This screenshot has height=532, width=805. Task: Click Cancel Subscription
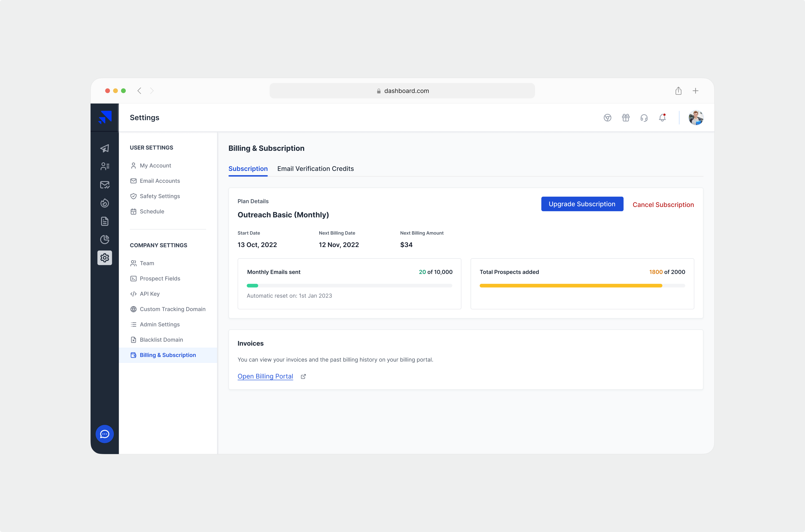(663, 205)
